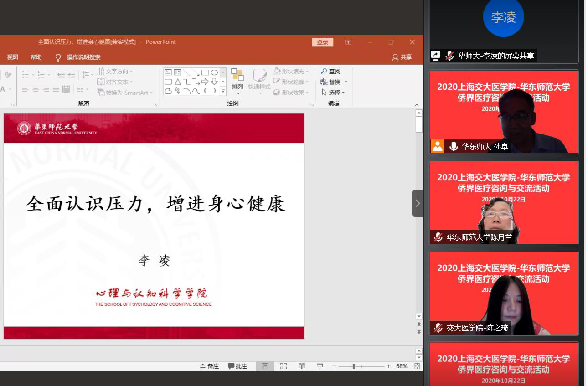Zoom out with the minus button
The image size is (588, 386).
pyautogui.click(x=334, y=366)
